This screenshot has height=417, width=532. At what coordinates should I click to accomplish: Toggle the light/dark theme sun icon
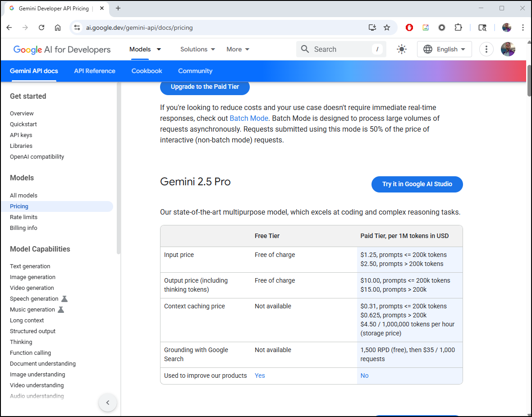point(402,49)
